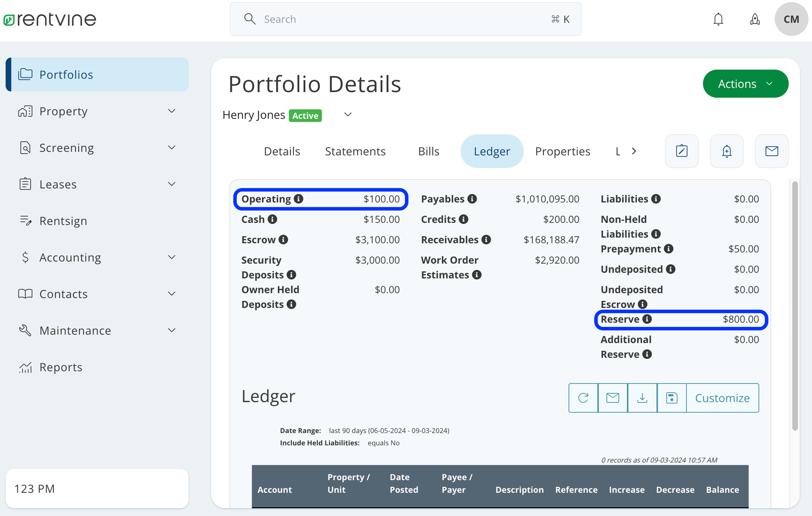Click the notifications bell icon

click(718, 19)
